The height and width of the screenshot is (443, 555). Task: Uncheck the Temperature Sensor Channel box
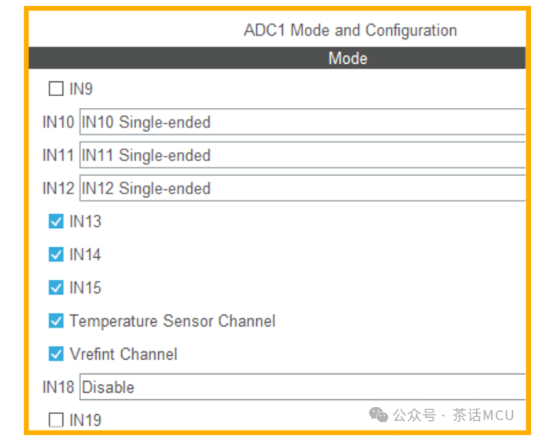point(56,321)
